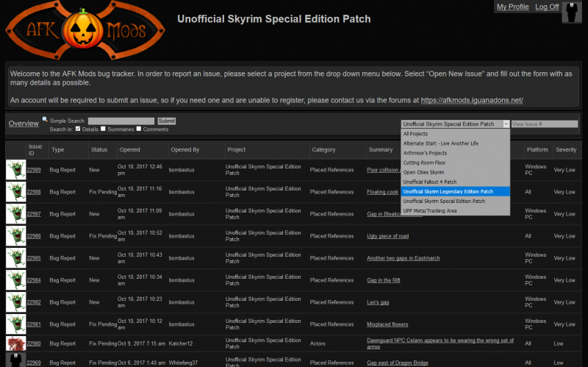Click the green monster avatar for issue 22988
Screen dimensions: 588x367
click(x=15, y=192)
